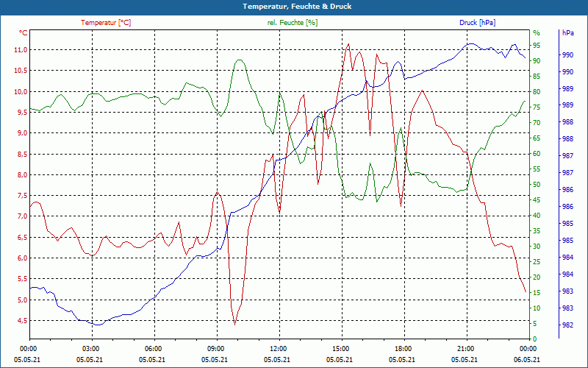Click the '50' humidity axis tick
This screenshot has height=368, width=588.
click(x=537, y=185)
